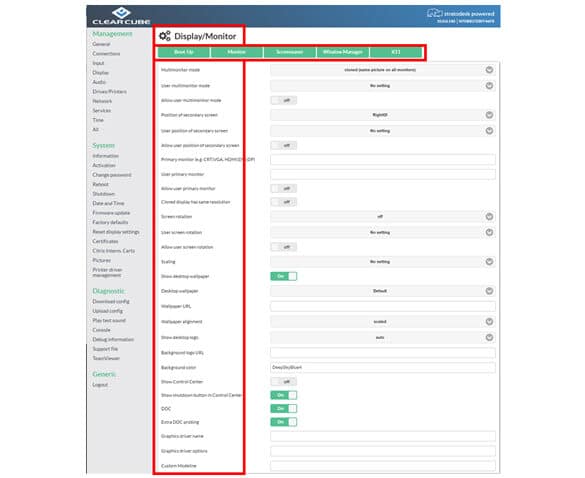Open the Console diagnostic link
585x478 pixels.
pos(101,330)
